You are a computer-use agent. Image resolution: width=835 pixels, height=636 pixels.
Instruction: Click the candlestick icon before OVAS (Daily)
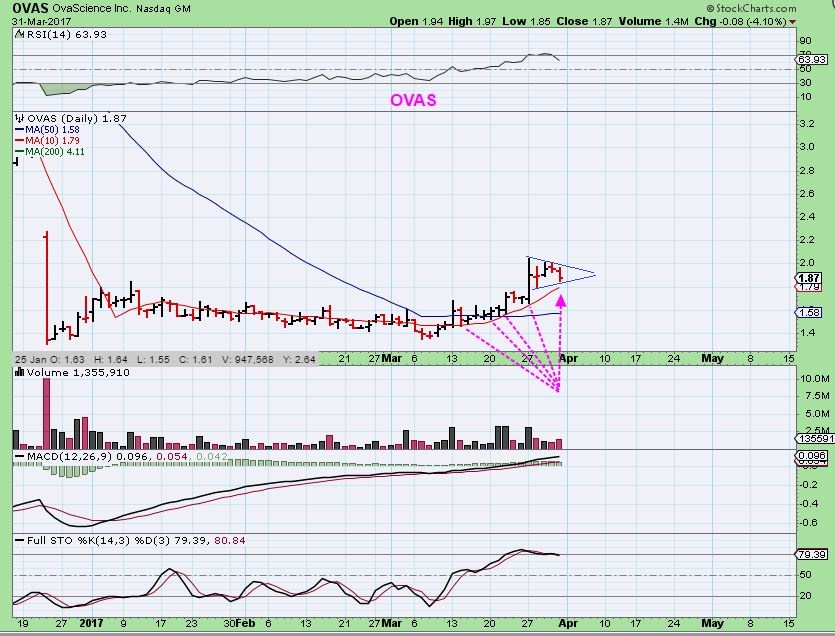(20, 118)
